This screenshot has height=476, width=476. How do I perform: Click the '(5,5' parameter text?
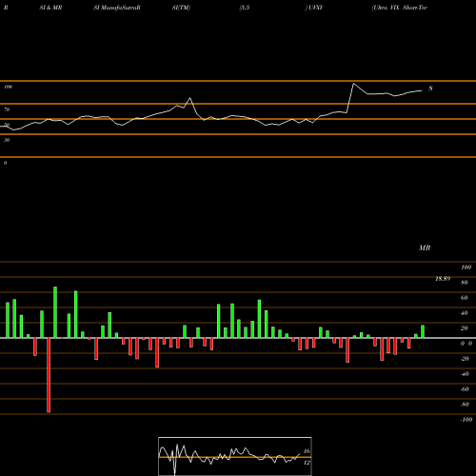245,8
